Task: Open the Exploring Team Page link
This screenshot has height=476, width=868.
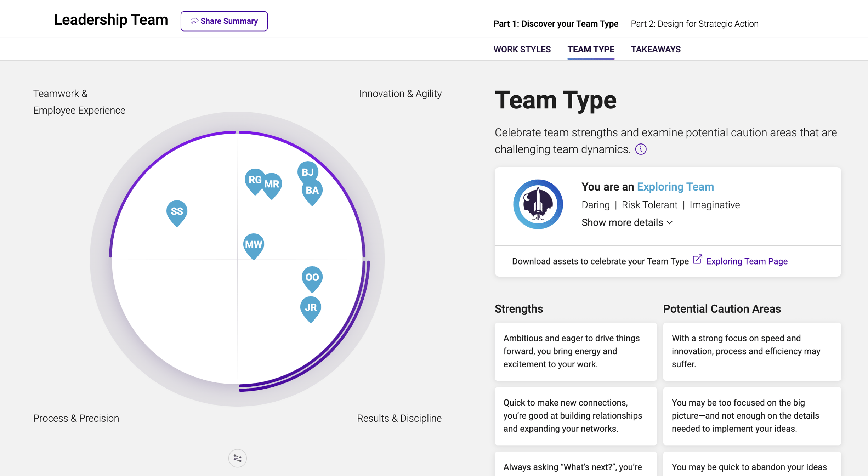Action: (x=747, y=261)
